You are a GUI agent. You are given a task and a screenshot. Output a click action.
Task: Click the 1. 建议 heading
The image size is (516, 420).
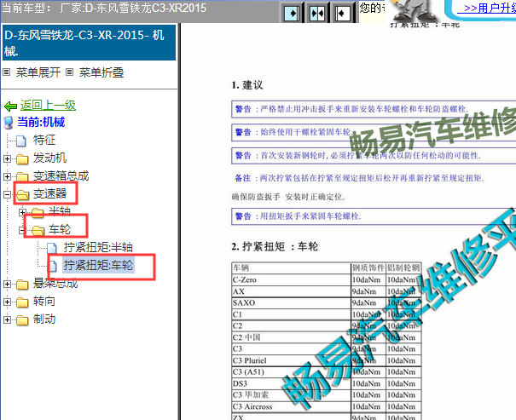[x=247, y=85]
